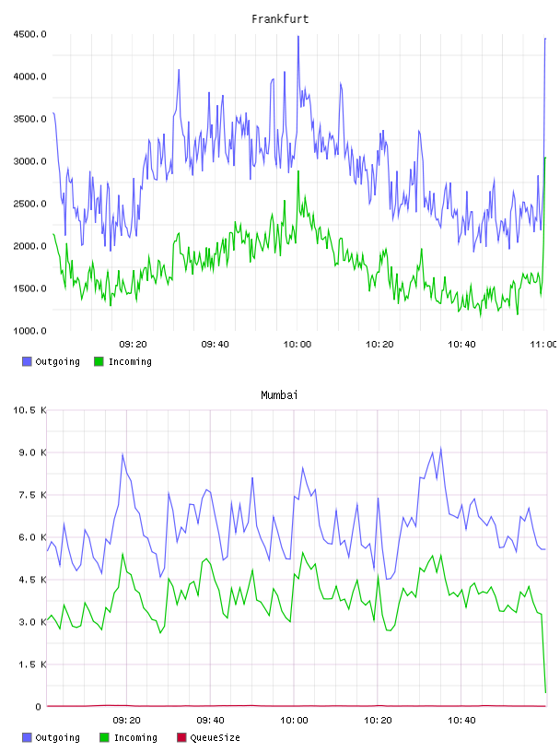Click the Mumbai chart title
The width and height of the screenshot is (560, 752).
click(279, 395)
